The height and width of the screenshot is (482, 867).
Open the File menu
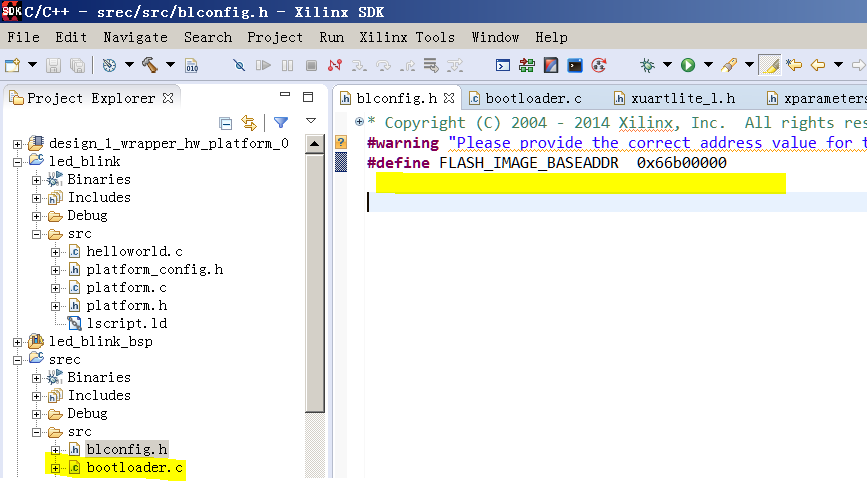point(23,37)
